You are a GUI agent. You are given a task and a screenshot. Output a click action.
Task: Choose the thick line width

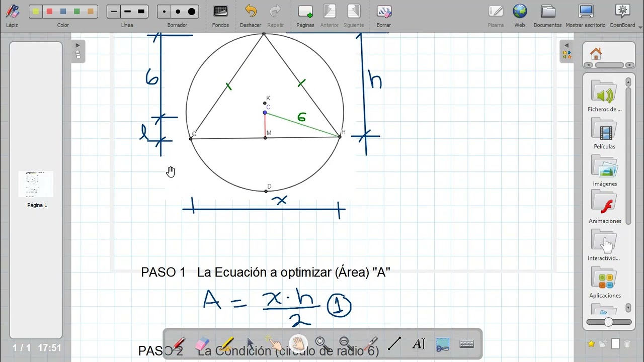point(141,12)
